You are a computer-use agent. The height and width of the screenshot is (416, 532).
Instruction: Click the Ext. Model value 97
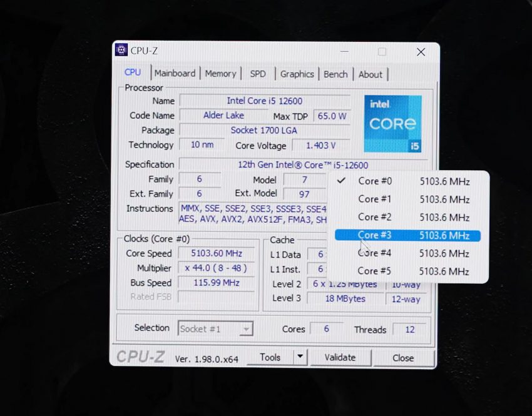coord(304,194)
